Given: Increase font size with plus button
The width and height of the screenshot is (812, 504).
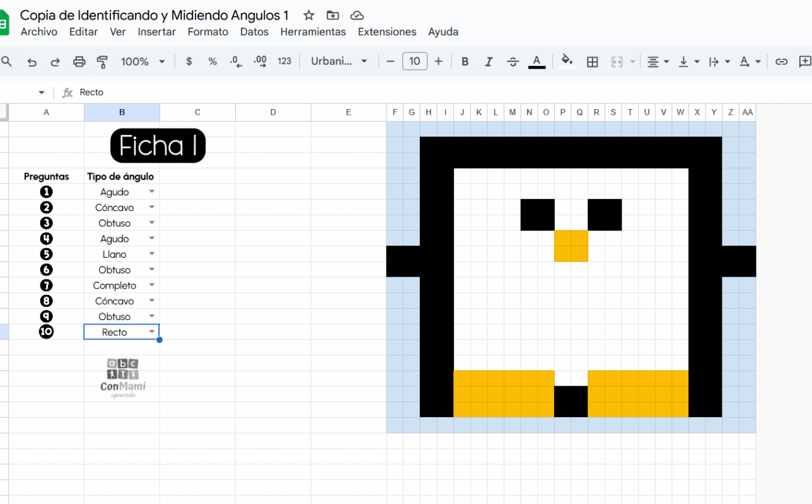Looking at the screenshot, I should 438,62.
